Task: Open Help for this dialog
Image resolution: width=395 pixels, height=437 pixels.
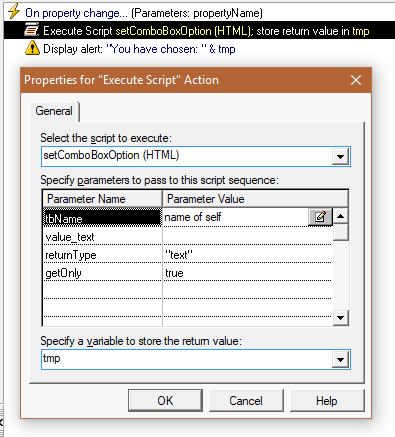Action: click(327, 400)
